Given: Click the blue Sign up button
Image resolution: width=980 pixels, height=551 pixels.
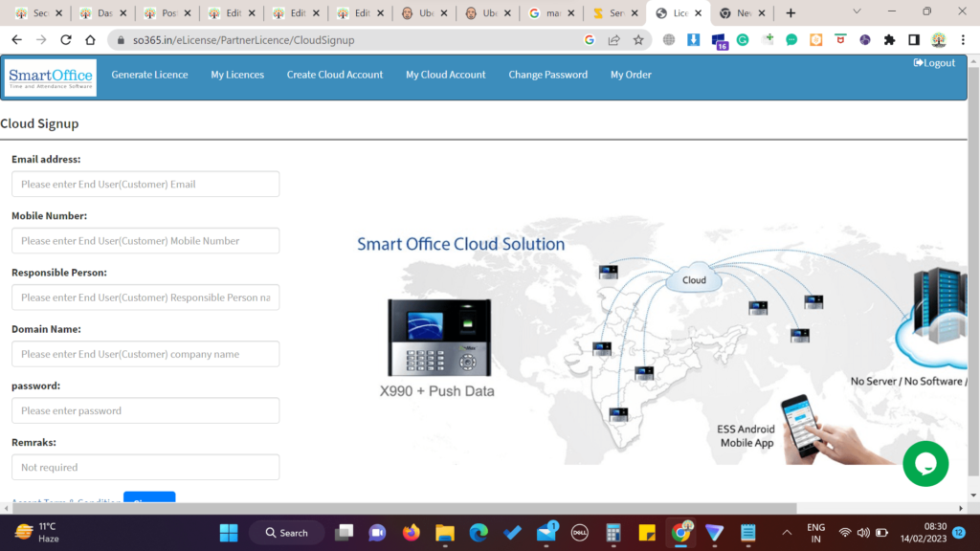Looking at the screenshot, I should [149, 499].
